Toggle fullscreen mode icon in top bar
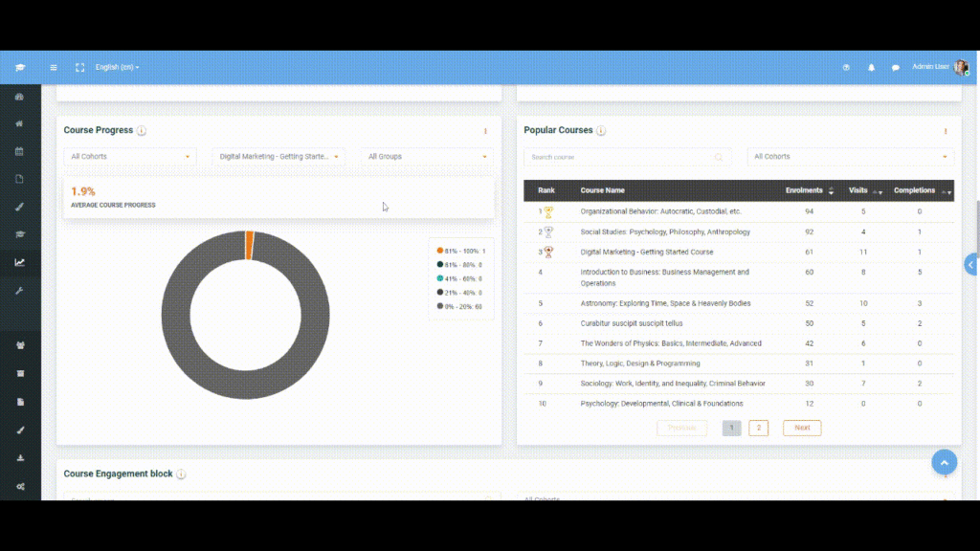Image resolution: width=980 pixels, height=551 pixels. click(x=79, y=68)
